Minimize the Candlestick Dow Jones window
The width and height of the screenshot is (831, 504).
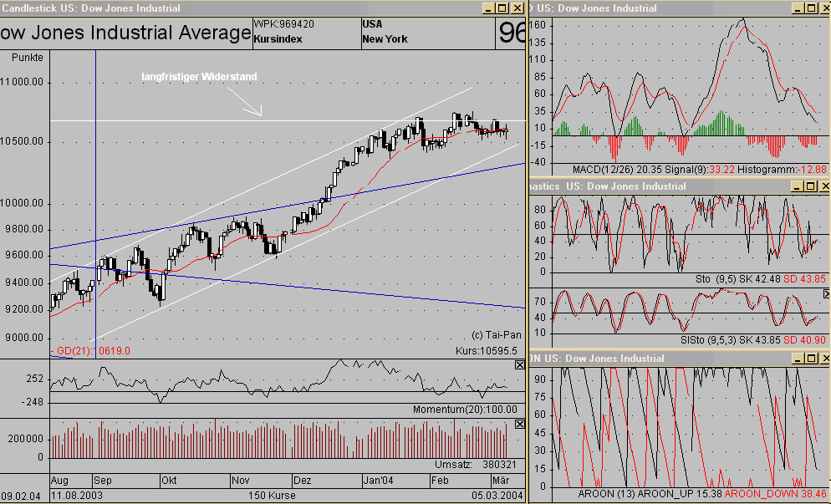tap(488, 8)
